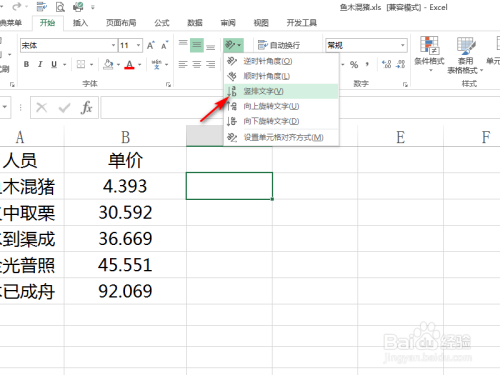
Task: Expand the font color dropdown arrow
Action: point(140,64)
